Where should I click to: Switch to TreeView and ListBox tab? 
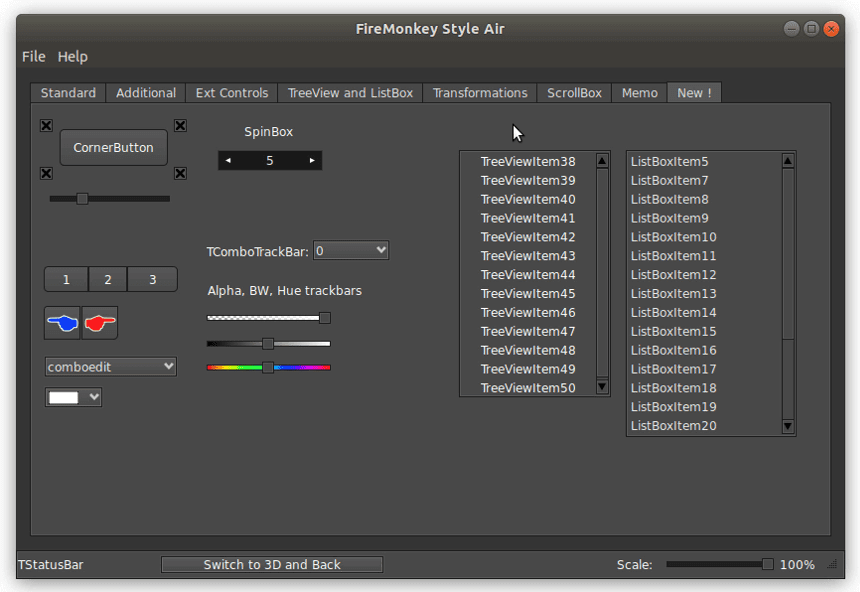350,93
